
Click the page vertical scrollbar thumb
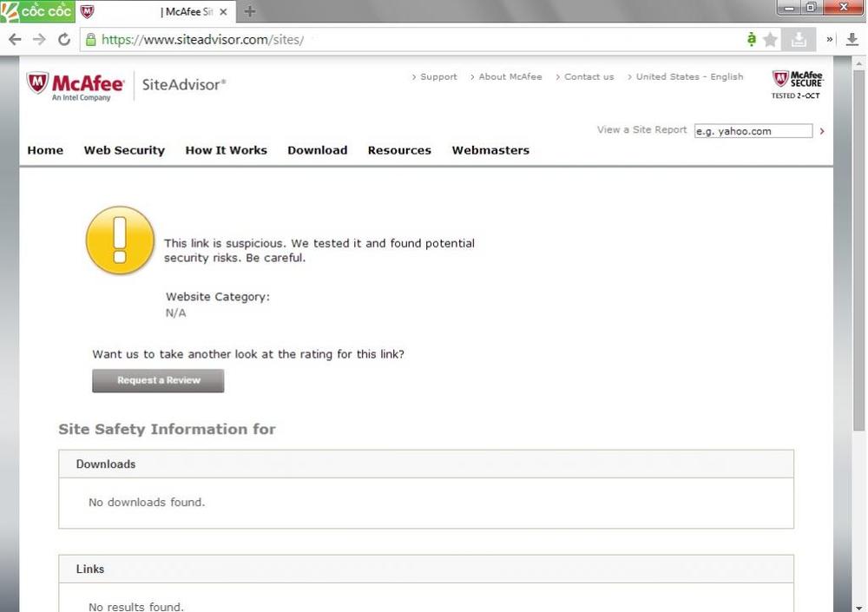pos(858,249)
